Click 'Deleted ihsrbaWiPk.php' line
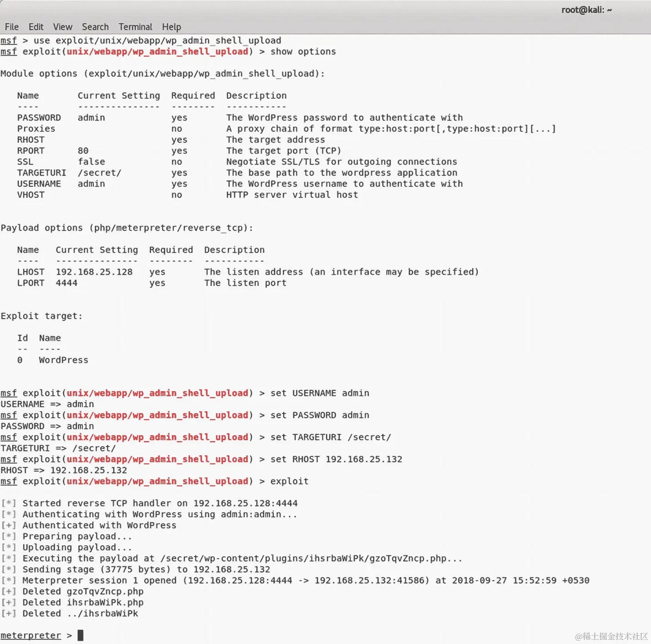The image size is (651, 644). click(72, 602)
